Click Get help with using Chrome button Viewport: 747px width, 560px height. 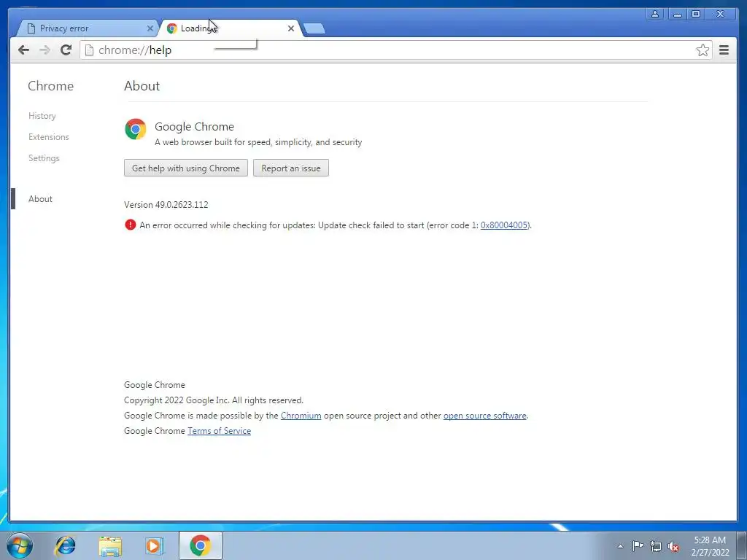point(186,168)
